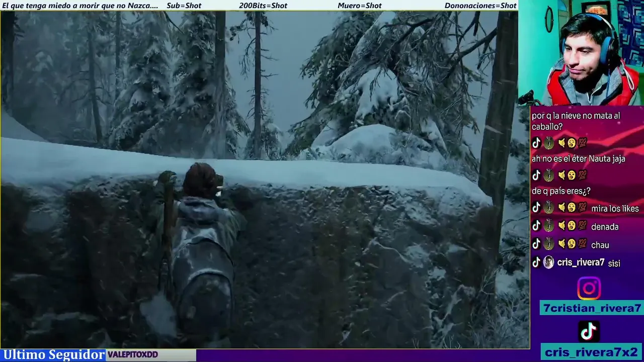The height and width of the screenshot is (362, 644).
Task: Click chat message 'chau'
Action: click(x=600, y=245)
